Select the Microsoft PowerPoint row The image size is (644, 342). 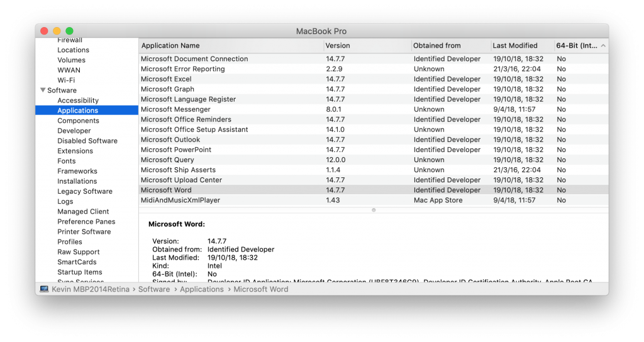click(x=374, y=150)
